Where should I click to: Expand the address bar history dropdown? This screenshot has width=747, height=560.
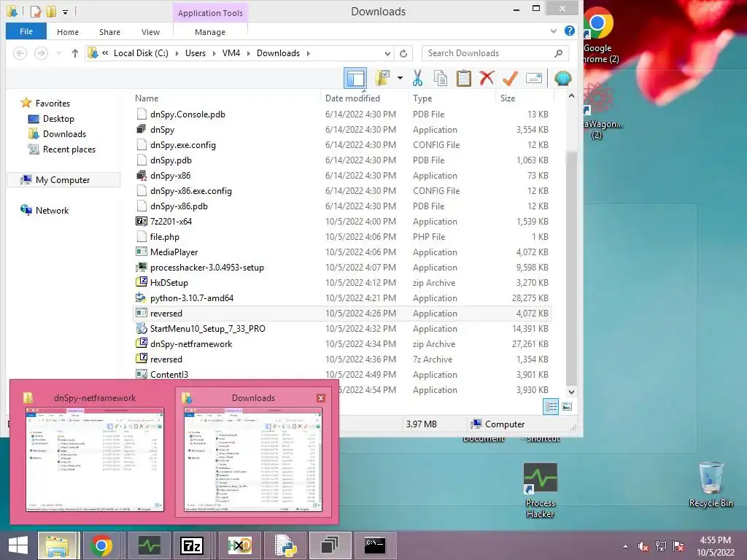pos(388,53)
